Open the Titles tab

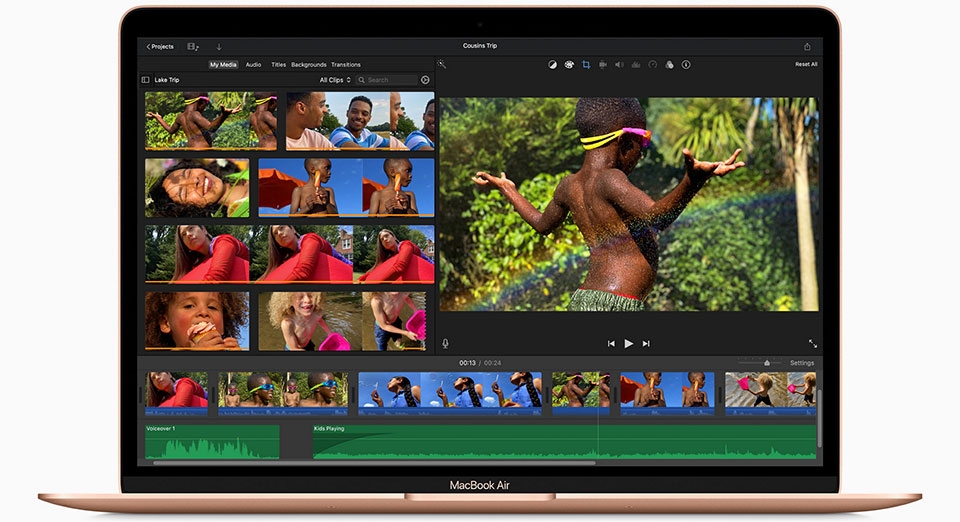point(279,64)
